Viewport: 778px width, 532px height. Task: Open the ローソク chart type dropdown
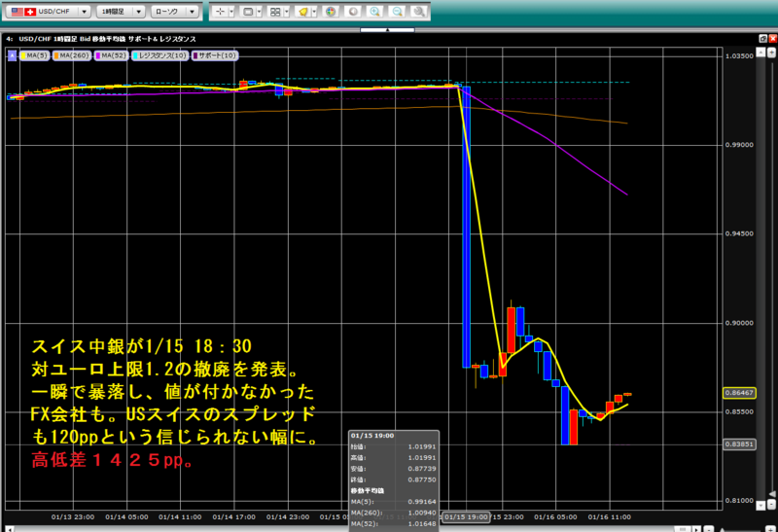point(175,12)
